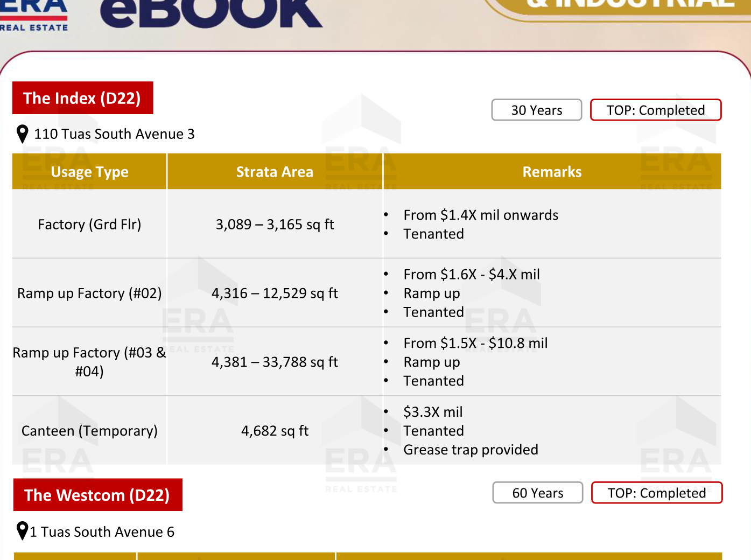Viewport: 751px width, 560px height.
Task: Select address text 110 Tuas South Avenue 3
Action: 114,134
